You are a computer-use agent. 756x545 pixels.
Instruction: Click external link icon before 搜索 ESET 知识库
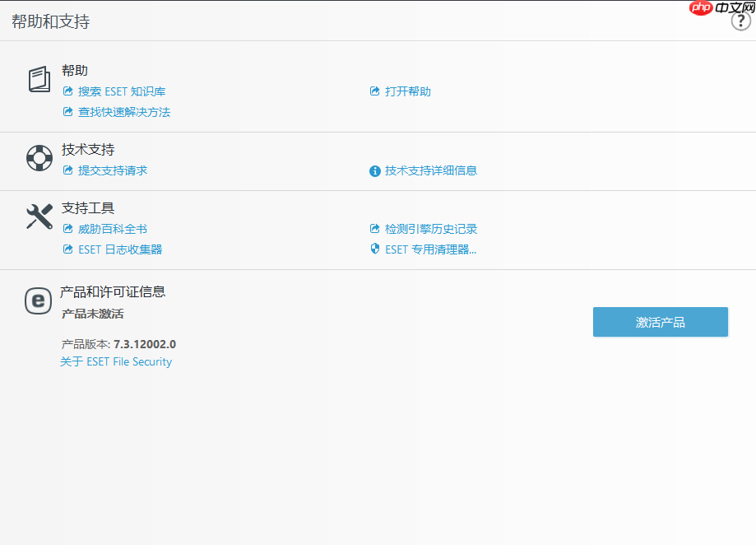(x=67, y=91)
